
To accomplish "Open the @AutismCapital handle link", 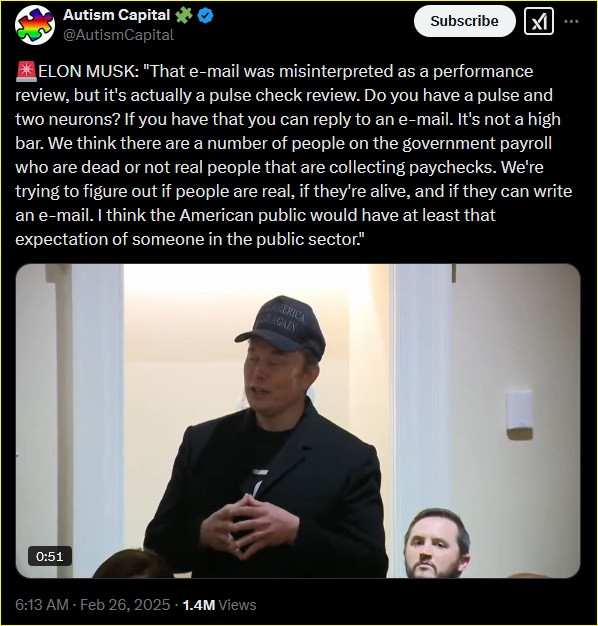I will 118,35.
